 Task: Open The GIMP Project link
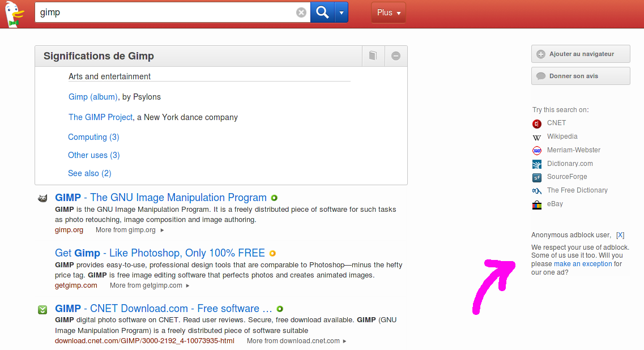pos(101,117)
